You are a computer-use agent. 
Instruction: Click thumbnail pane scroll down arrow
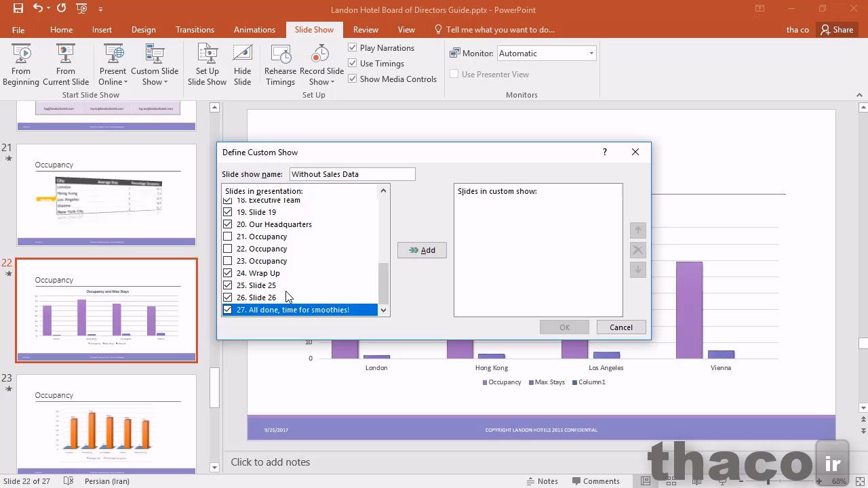pyautogui.click(x=214, y=468)
